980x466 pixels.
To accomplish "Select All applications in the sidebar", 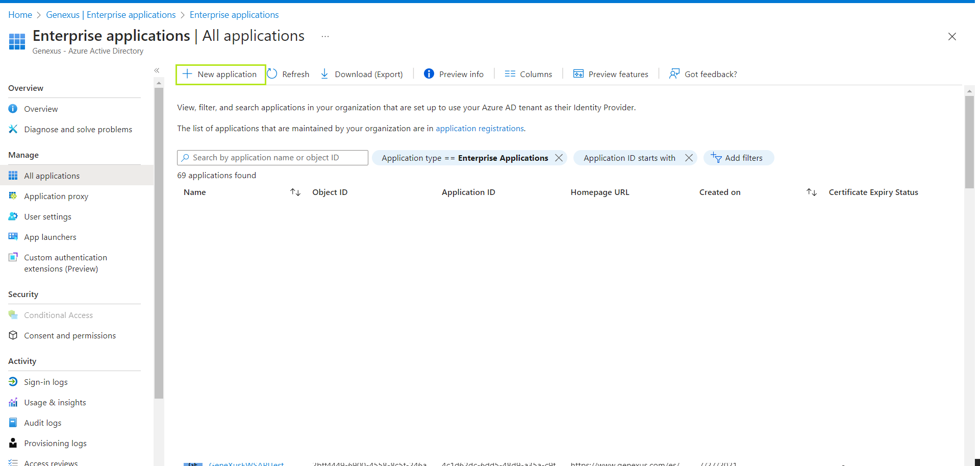I will tap(77, 176).
